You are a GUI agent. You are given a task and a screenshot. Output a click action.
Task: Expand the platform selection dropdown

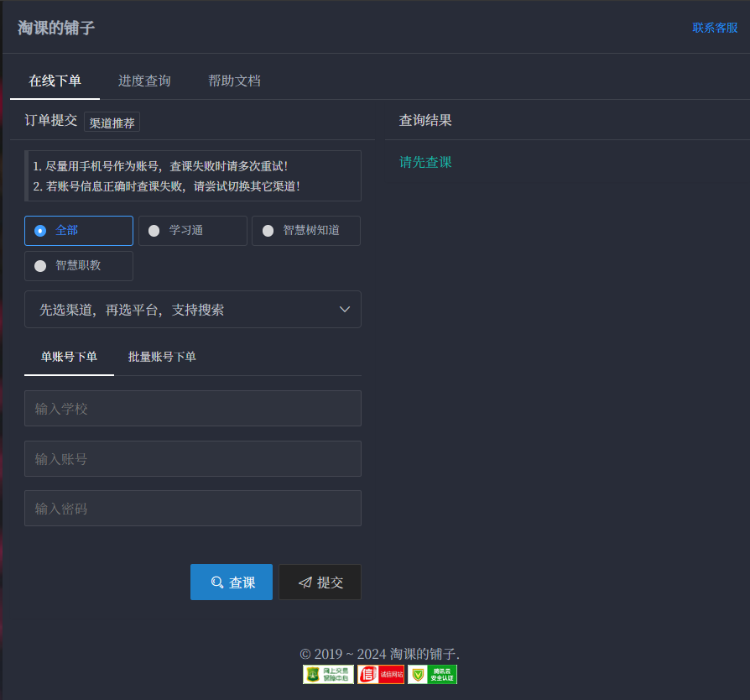pos(192,309)
